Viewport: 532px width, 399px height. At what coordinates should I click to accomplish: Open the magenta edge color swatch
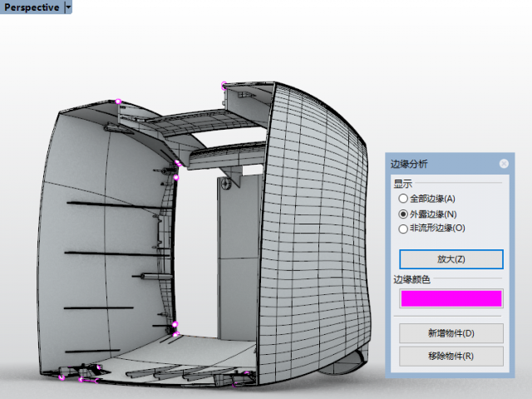(x=451, y=298)
